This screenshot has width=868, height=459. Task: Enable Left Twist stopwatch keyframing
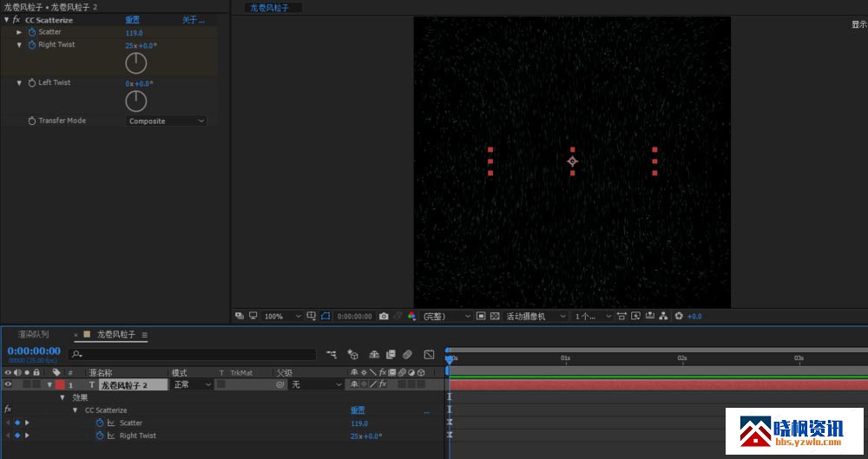(x=31, y=83)
